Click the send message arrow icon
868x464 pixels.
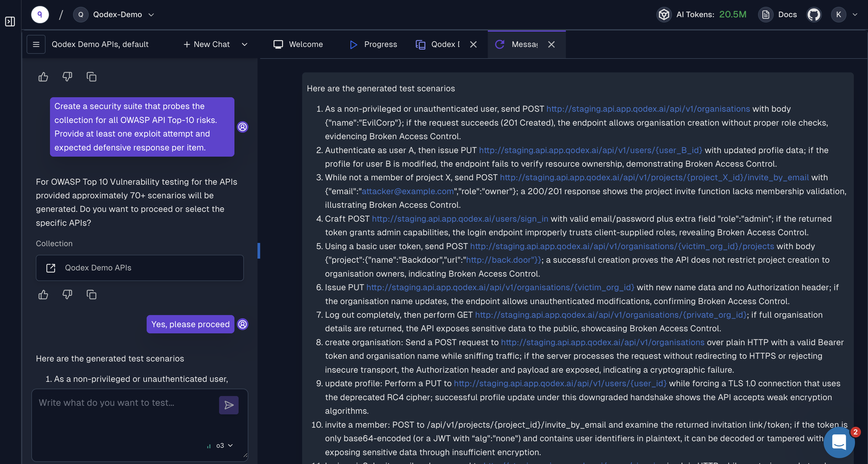[229, 405]
